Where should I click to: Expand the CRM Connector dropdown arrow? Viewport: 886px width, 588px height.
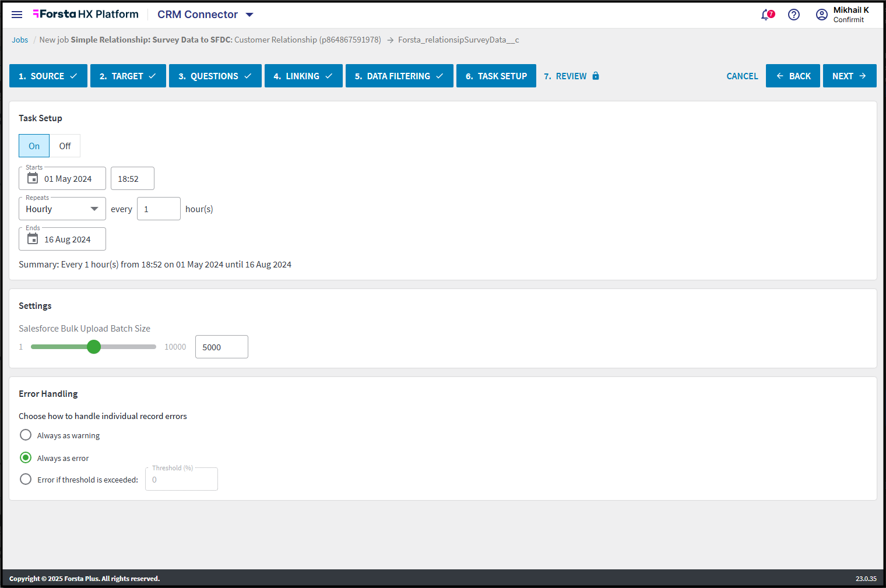pos(249,15)
